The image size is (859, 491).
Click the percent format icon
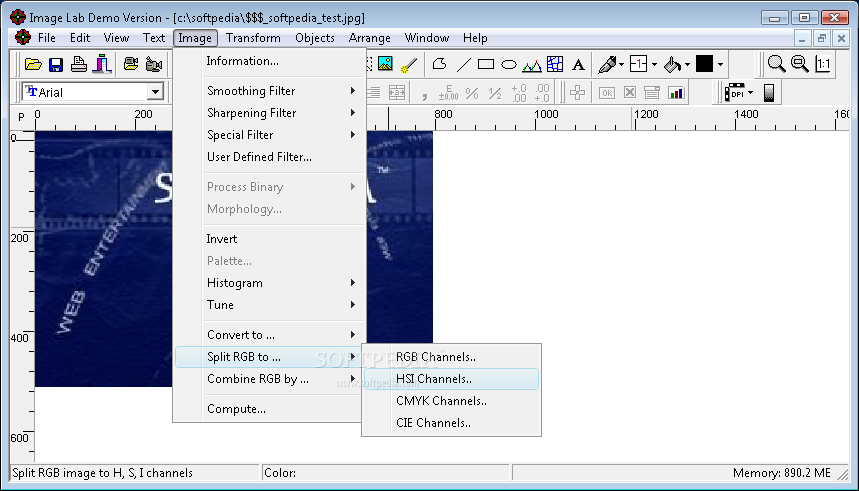472,93
